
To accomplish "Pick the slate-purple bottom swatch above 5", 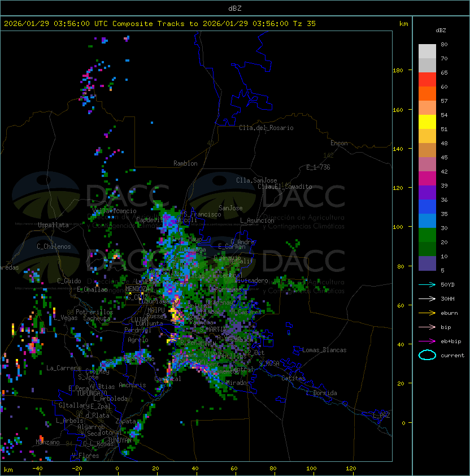I will 427,263.
